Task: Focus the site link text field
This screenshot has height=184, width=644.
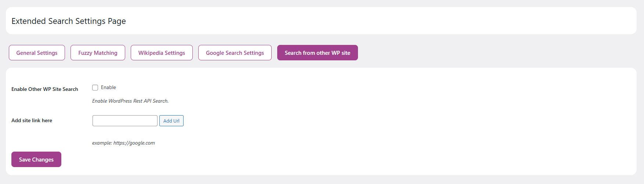Action: pos(125,121)
